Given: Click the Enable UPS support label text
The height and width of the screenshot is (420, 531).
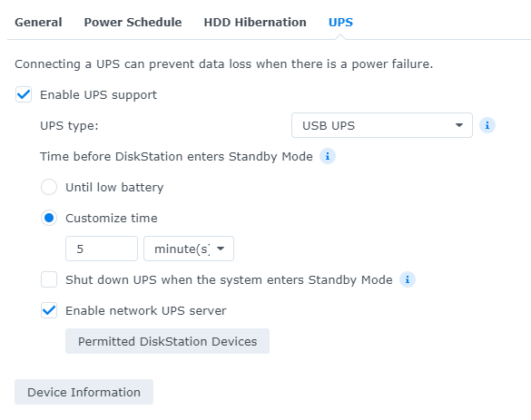Looking at the screenshot, I should click(99, 94).
